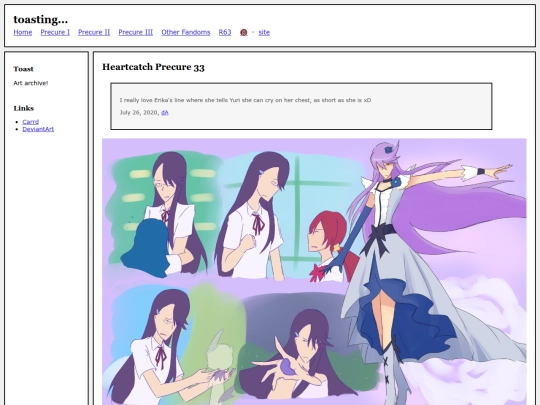The width and height of the screenshot is (540, 405).
Task: Visit the R63 navigation link
Action: pyautogui.click(x=225, y=32)
